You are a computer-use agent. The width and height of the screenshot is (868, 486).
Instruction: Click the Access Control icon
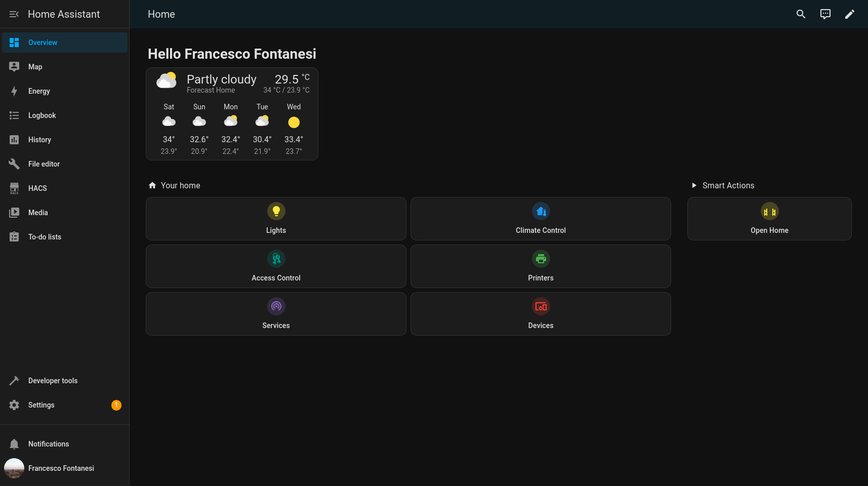click(x=276, y=259)
